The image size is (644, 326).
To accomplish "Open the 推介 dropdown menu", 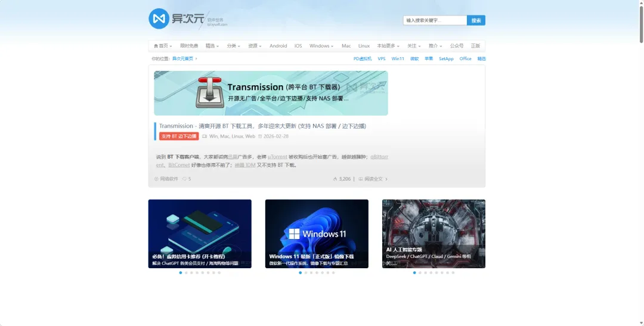I will (x=435, y=46).
